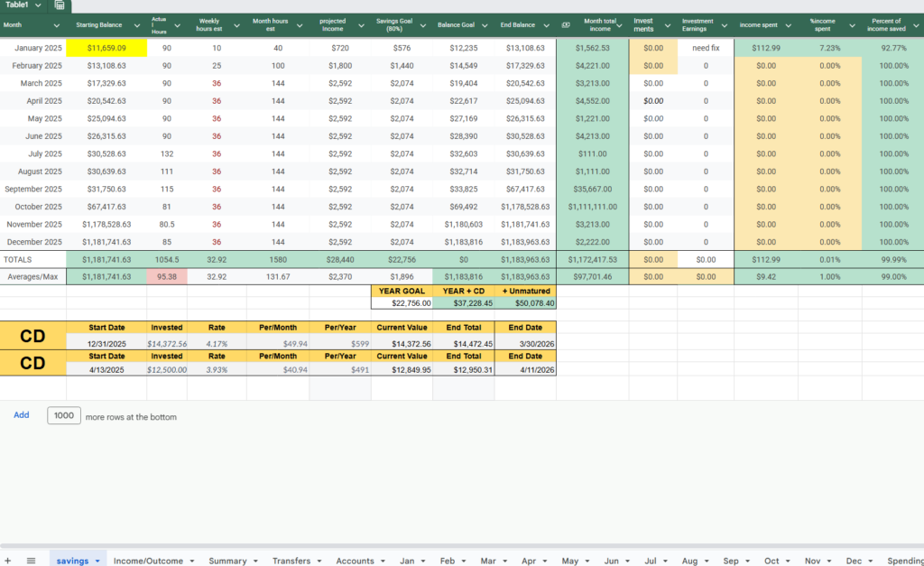The height and width of the screenshot is (566, 924).
Task: Click the add new sheet plus icon
Action: (x=9, y=561)
